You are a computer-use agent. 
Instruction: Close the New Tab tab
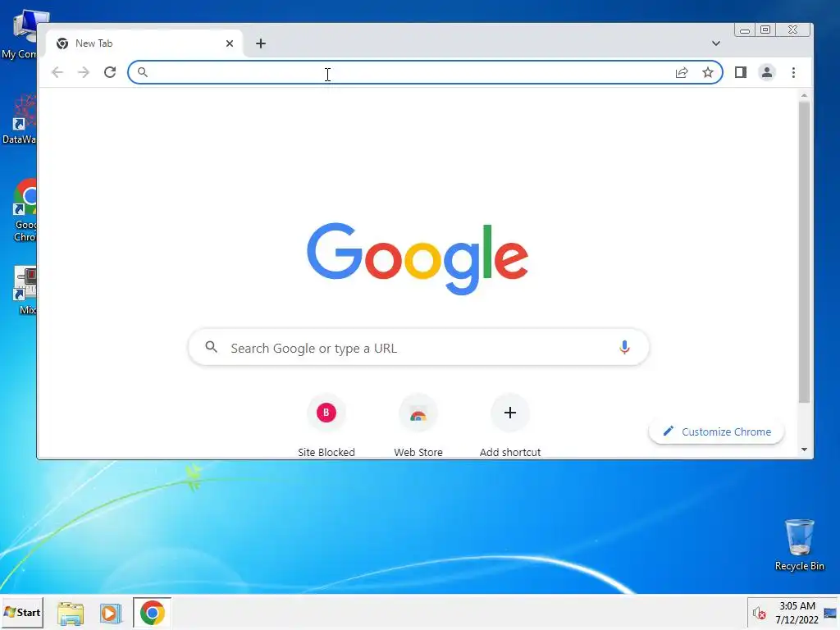[230, 43]
